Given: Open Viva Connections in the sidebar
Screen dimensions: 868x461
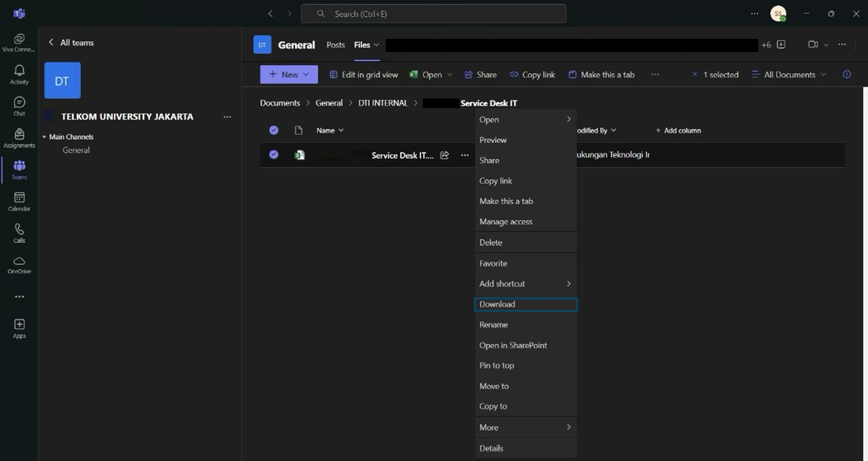Looking at the screenshot, I should point(19,43).
